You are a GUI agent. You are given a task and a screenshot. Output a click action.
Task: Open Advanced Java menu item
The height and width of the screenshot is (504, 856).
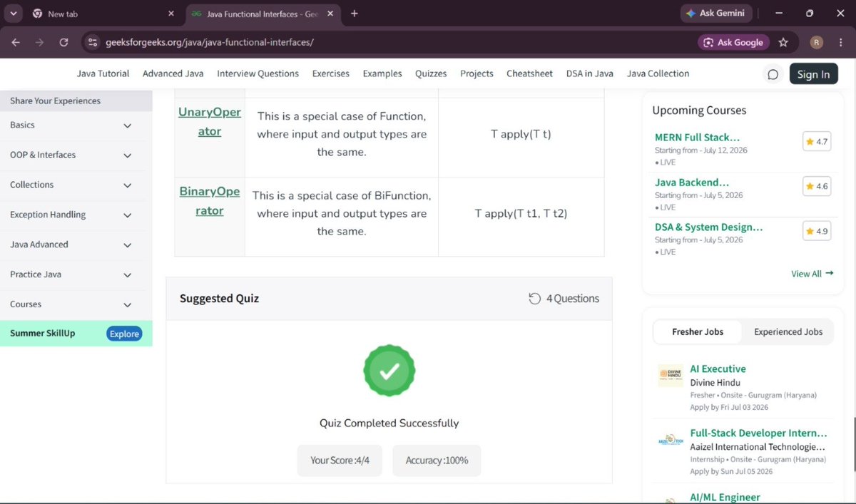point(173,73)
